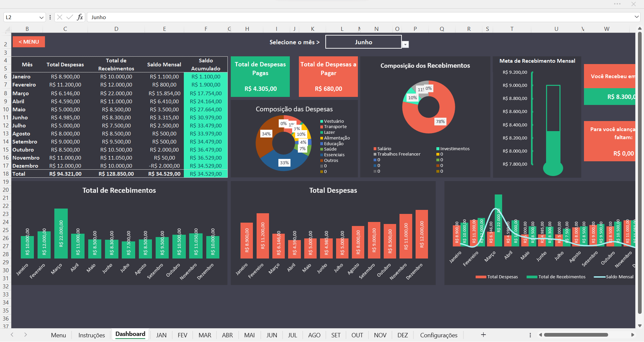Screen dimensions: 644x342
Task: Select column U header
Action: pyautogui.click(x=556, y=29)
